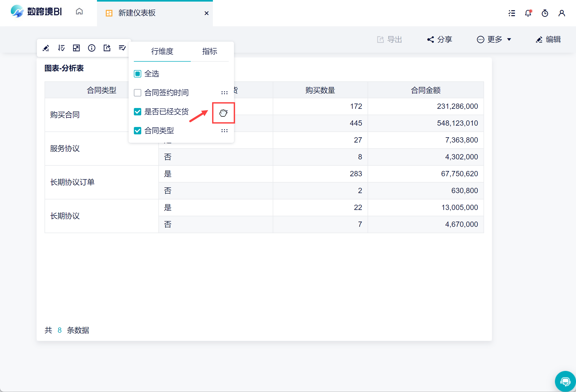Open the notifications bell
The height and width of the screenshot is (392, 576).
[528, 13]
